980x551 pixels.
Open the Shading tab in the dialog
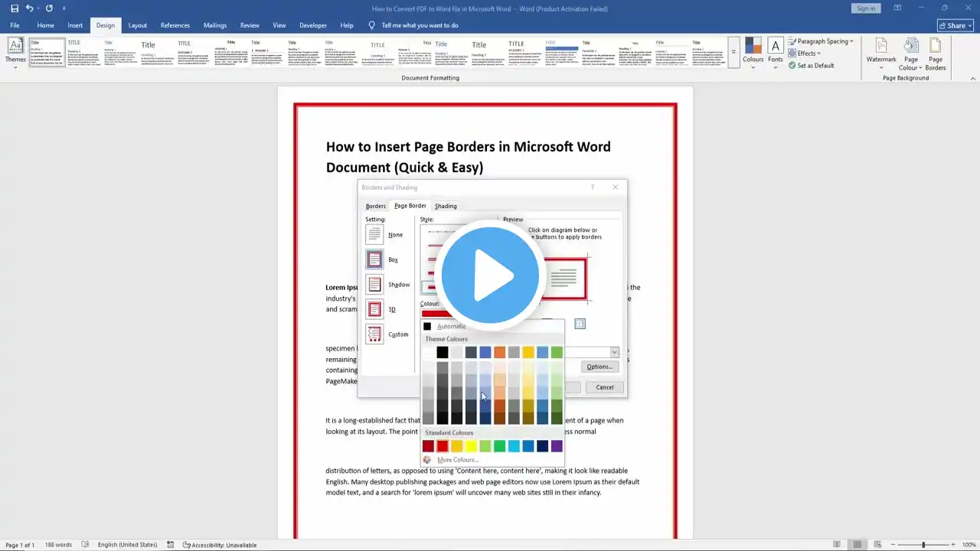tap(446, 206)
